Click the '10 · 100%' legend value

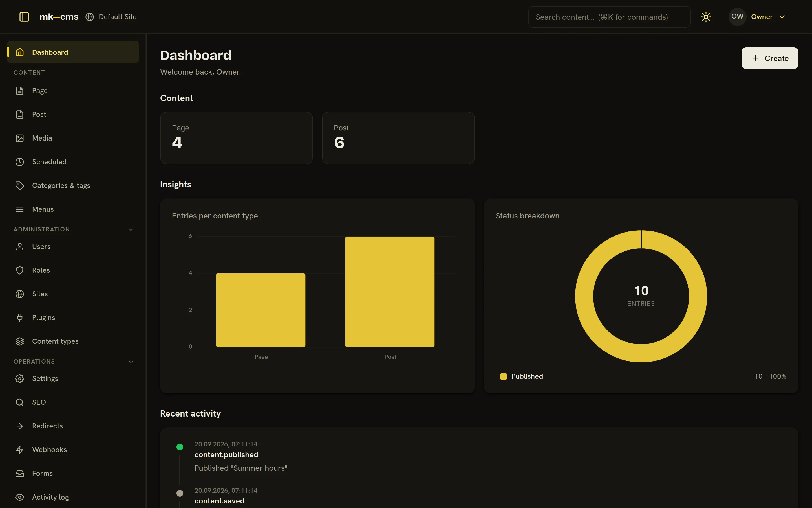770,376
